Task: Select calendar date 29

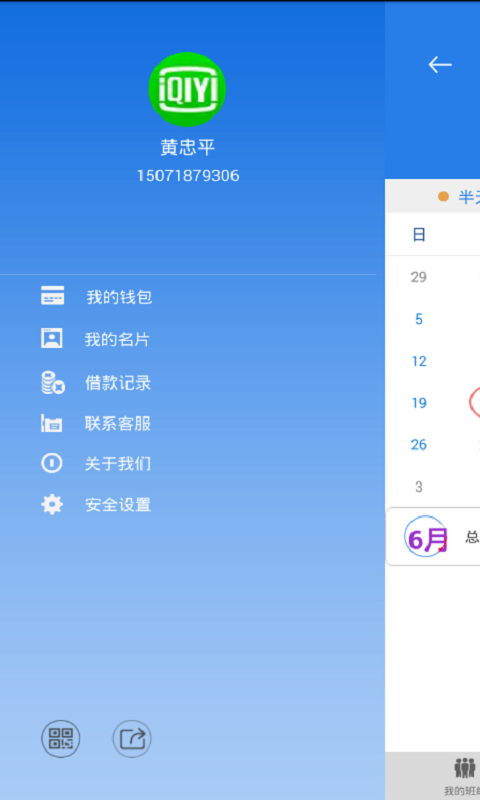Action: click(x=418, y=277)
